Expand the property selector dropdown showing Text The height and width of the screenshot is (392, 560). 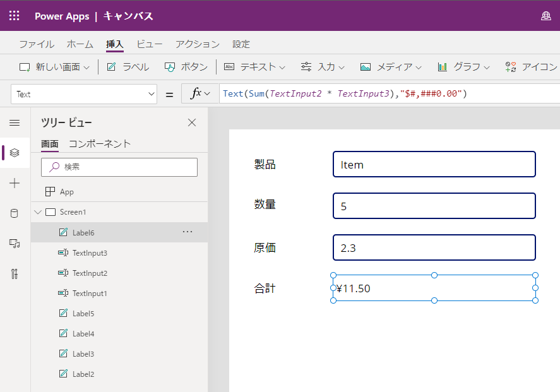click(151, 94)
